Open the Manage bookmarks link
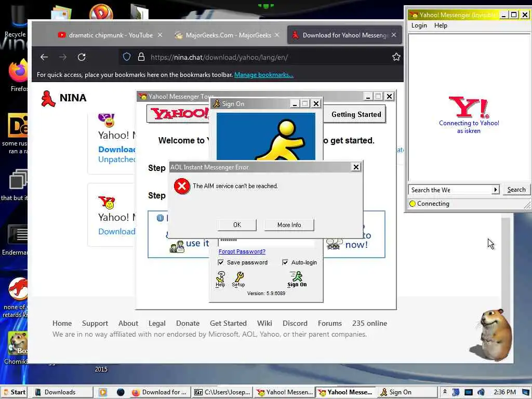This screenshot has width=532, height=399. pyautogui.click(x=263, y=75)
